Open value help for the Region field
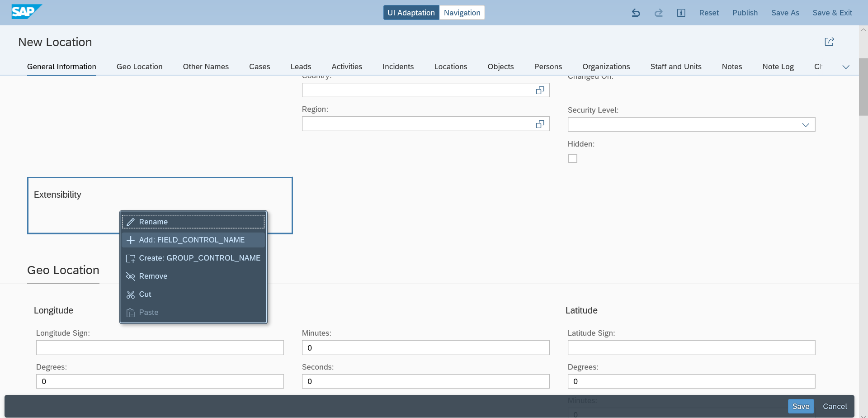868x418 pixels. [x=540, y=123]
